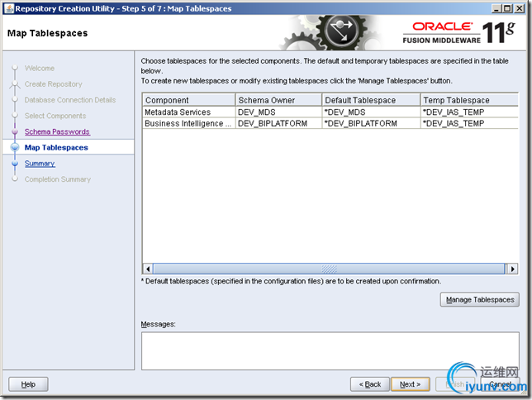532x400 pixels.
Task: Click the Schema Passwords step bullet icon
Action: pyautogui.click(x=15, y=131)
